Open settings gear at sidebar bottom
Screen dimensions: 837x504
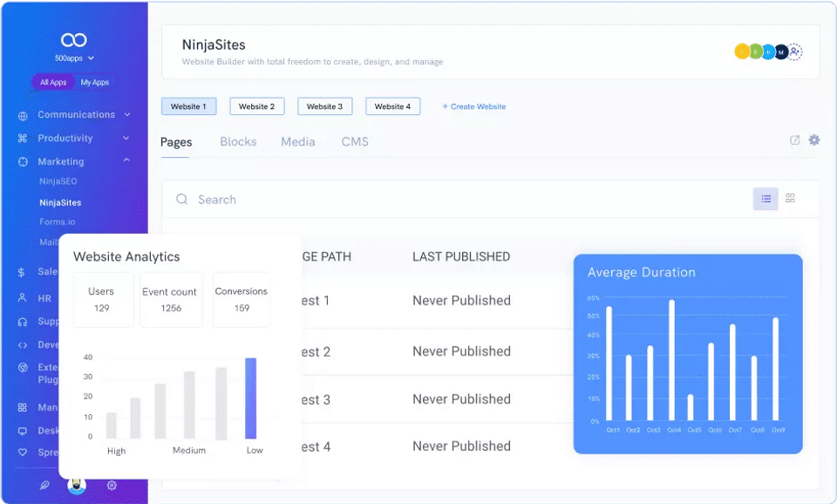(112, 486)
